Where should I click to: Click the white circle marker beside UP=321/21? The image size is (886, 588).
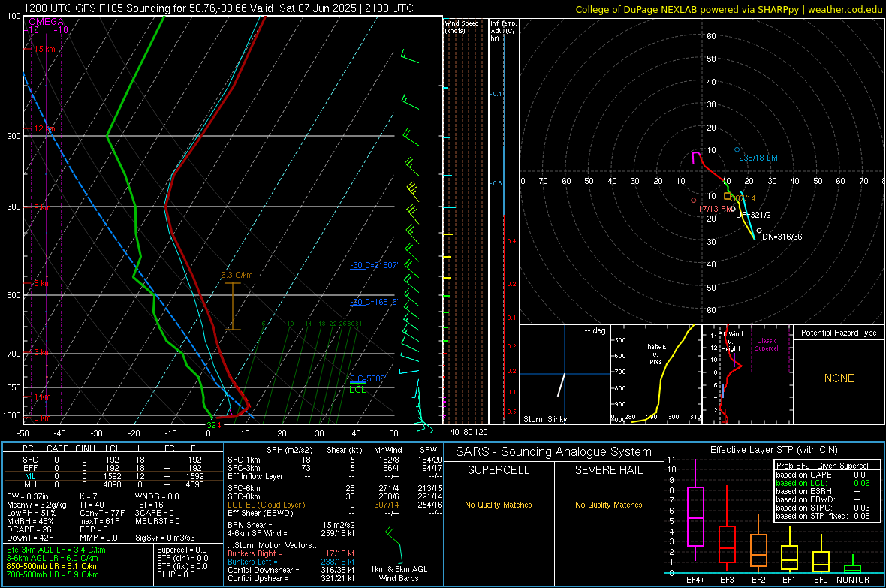(x=733, y=210)
